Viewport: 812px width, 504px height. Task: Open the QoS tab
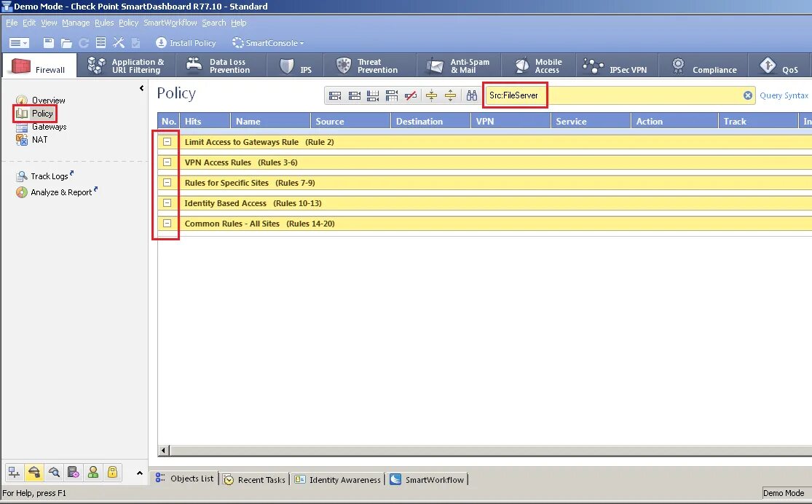(x=779, y=66)
